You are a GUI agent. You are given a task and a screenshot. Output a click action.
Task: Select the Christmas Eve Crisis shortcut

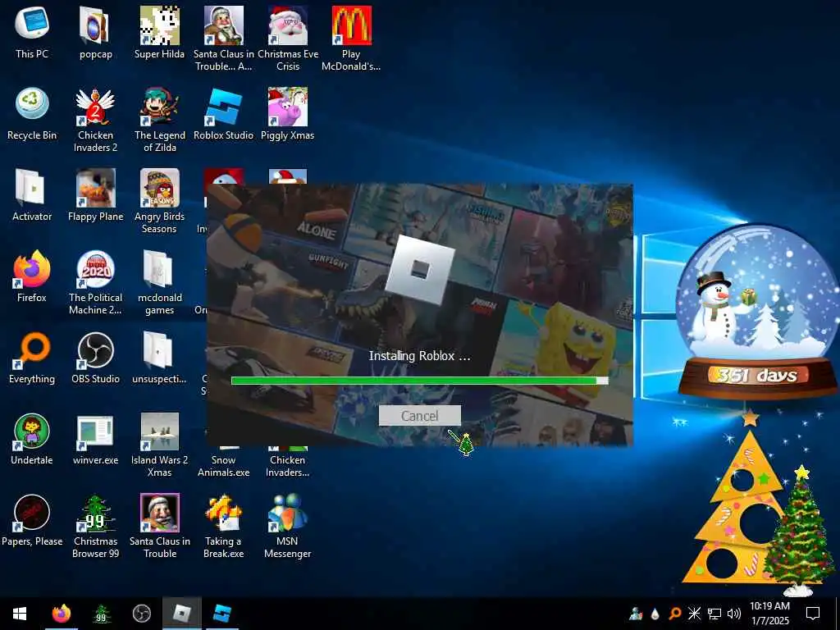click(x=288, y=39)
